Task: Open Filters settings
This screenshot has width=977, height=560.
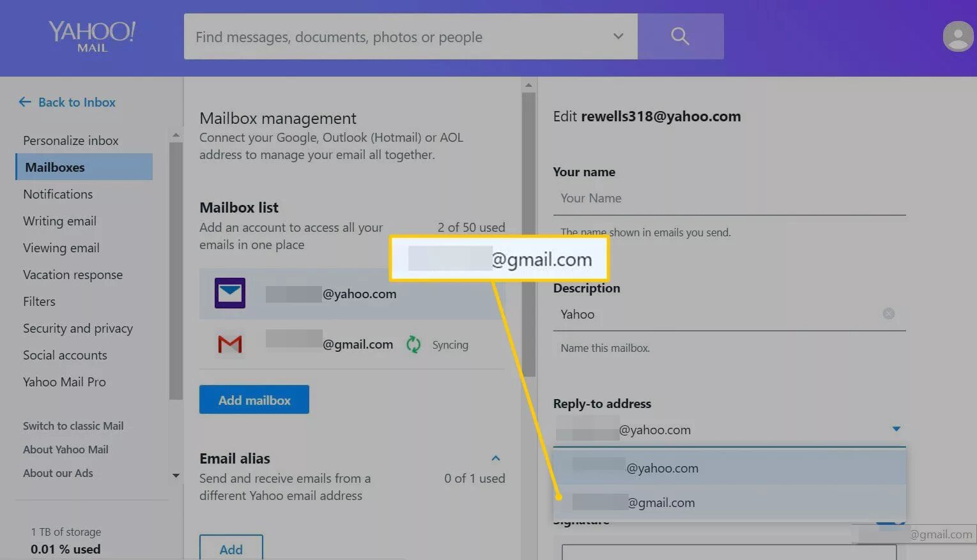Action: click(x=40, y=301)
